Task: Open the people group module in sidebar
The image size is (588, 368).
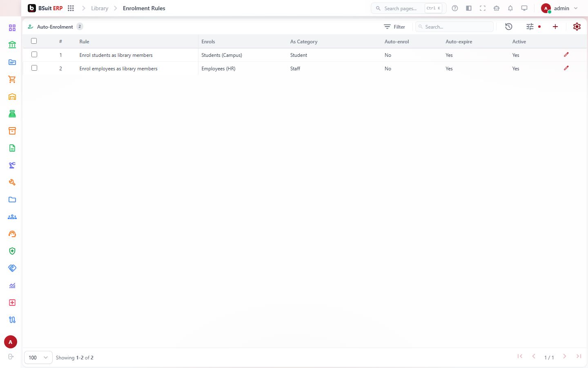Action: point(12,217)
